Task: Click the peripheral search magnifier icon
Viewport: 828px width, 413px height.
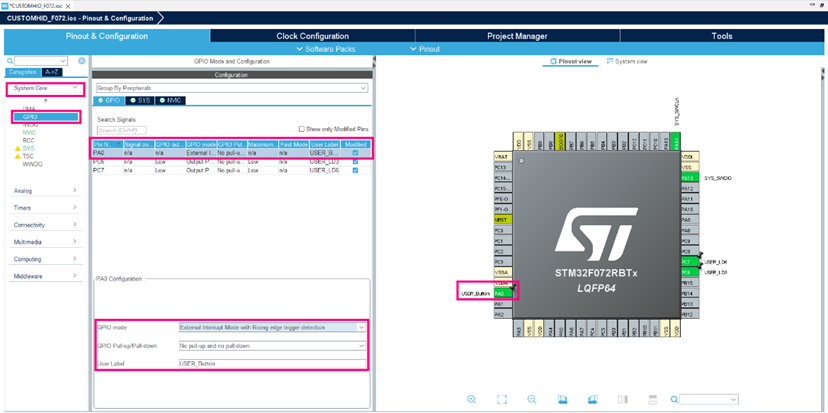Action: (10, 61)
